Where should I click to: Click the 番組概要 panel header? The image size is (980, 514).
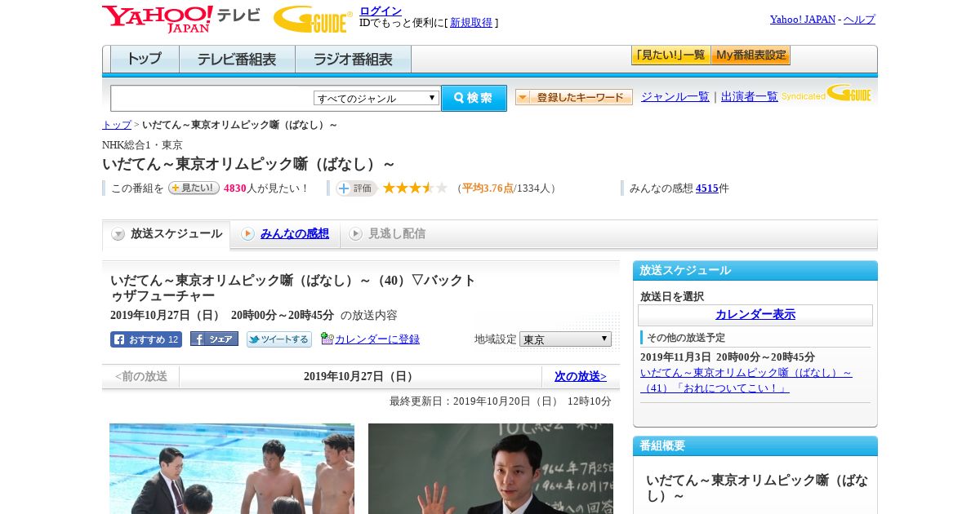tap(755, 446)
